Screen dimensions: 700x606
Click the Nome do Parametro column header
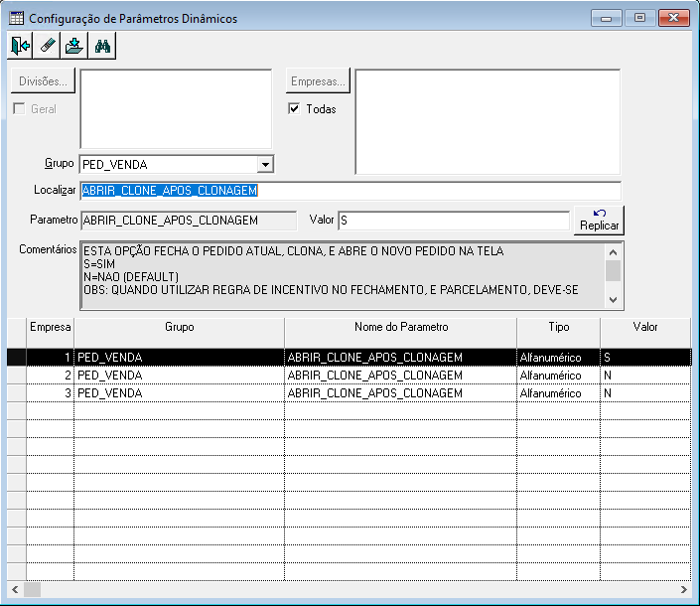[x=400, y=332]
